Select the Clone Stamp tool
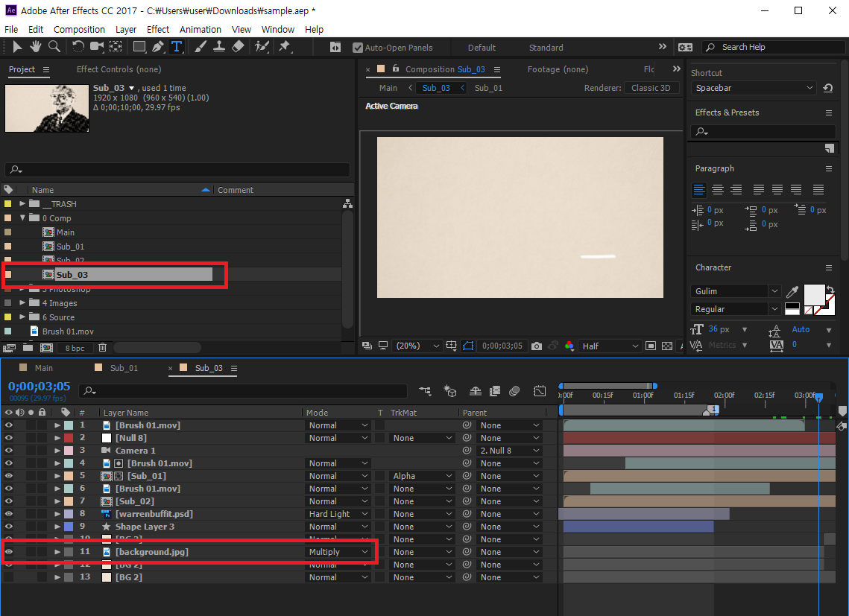Screen dimensions: 849x616 coord(218,46)
